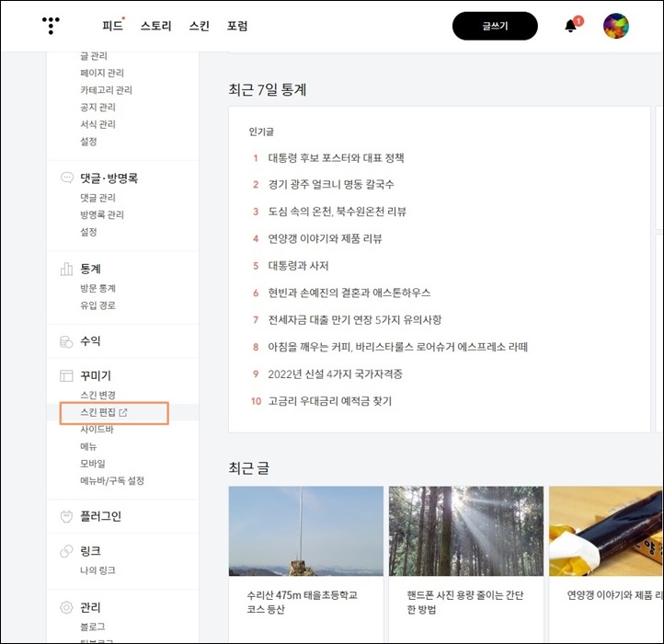Viewport: 664px width, 644px height.
Task: Open popular post 도심 속의 온천, 북수원온천 리뷰
Action: 338,212
